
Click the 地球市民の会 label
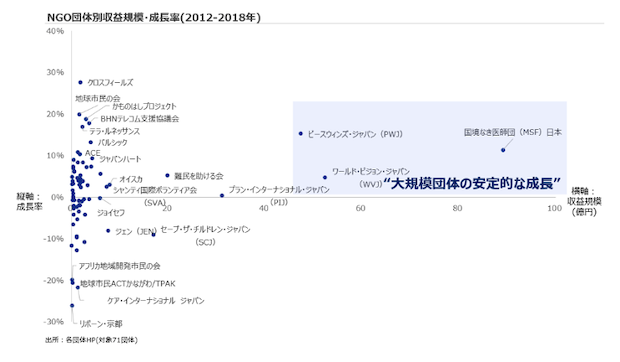(98, 98)
